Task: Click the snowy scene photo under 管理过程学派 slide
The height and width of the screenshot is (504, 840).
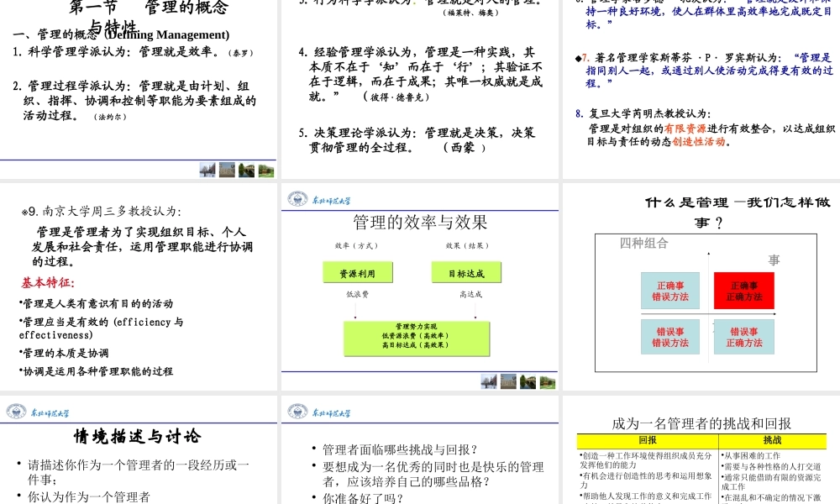Action: point(207,170)
